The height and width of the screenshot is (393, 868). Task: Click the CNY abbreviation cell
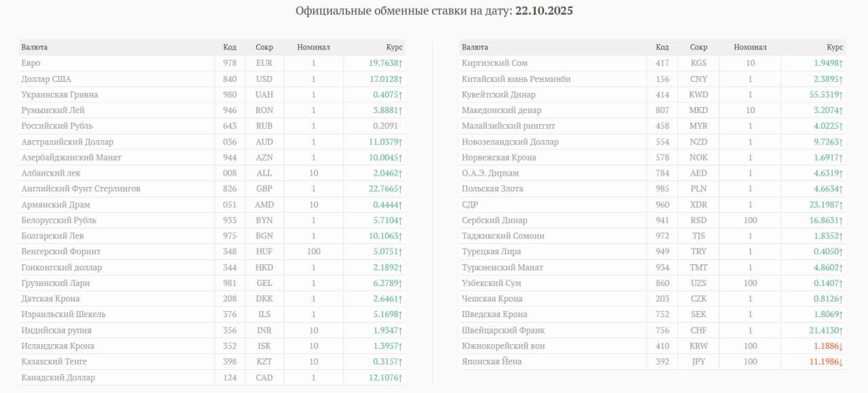pyautogui.click(x=698, y=79)
